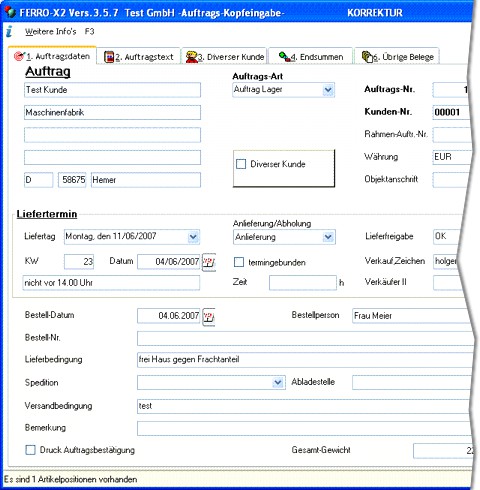480x490 pixels.
Task: Click the Abladestelle field
Action: [411, 382]
